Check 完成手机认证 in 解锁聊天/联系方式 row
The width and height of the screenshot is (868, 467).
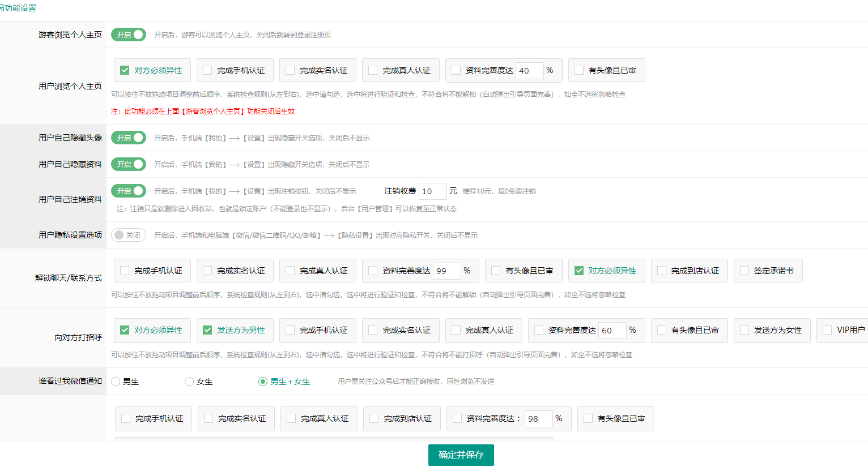[125, 271]
